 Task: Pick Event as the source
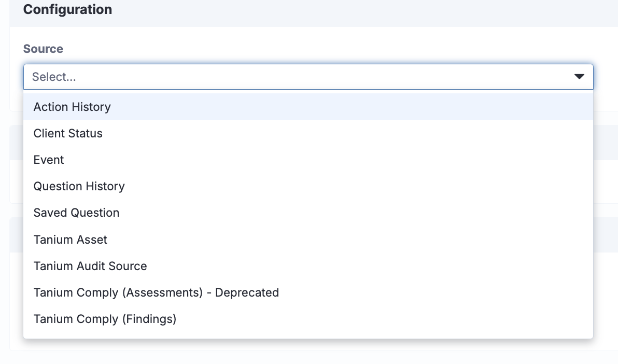point(49,160)
